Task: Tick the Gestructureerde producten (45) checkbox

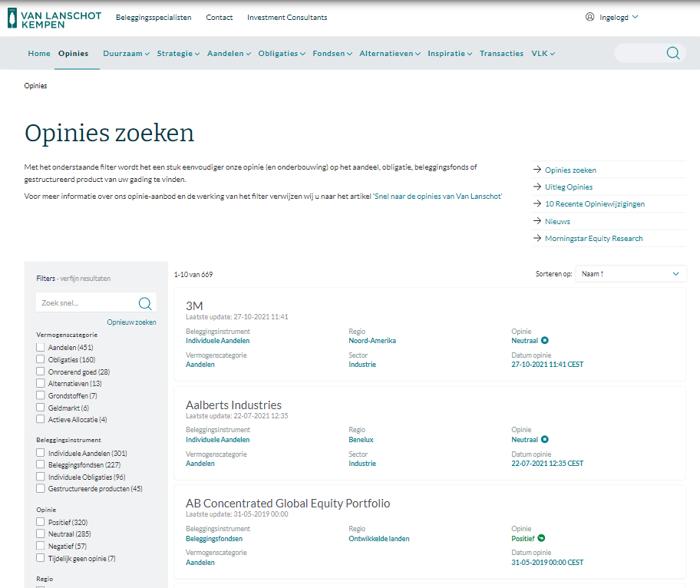Action: click(x=40, y=488)
